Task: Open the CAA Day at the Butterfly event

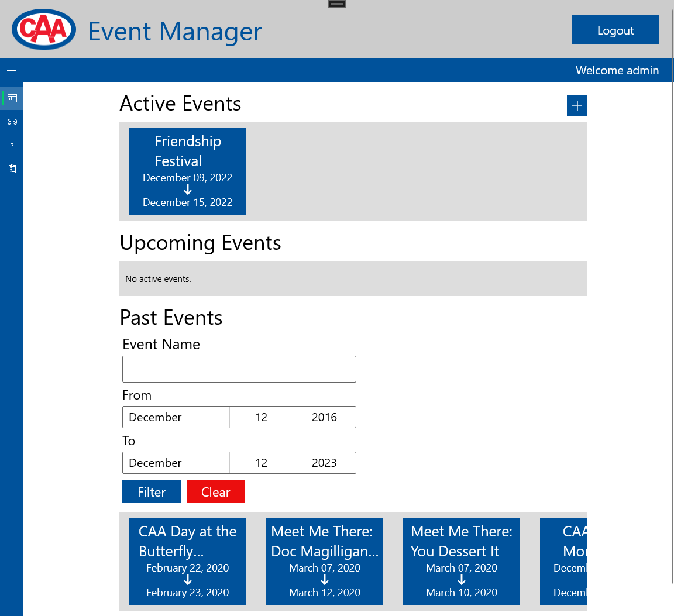Action: tap(187, 562)
